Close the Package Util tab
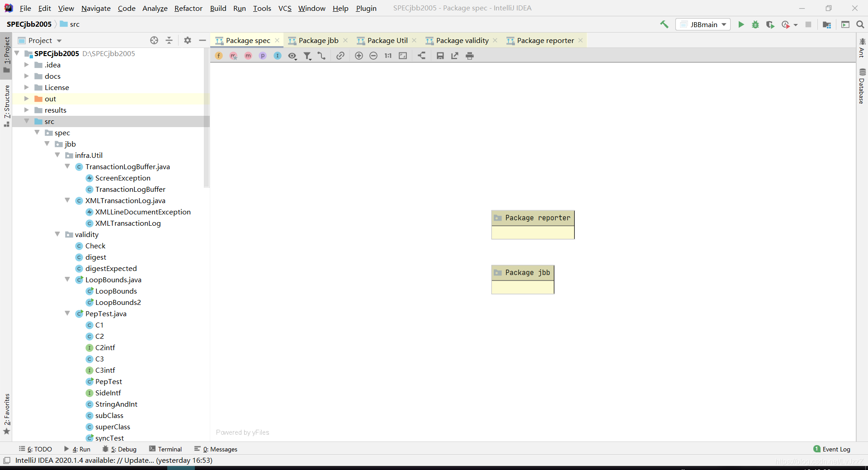The width and height of the screenshot is (868, 470). pyautogui.click(x=414, y=40)
